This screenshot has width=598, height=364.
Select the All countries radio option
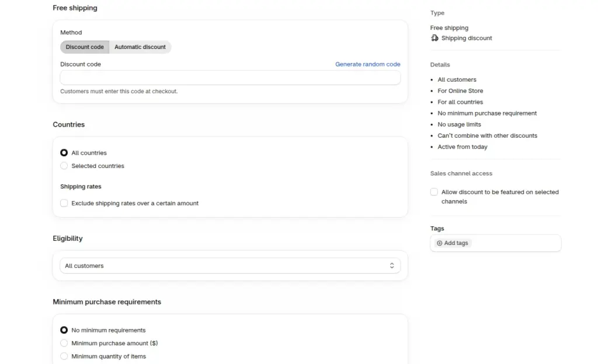click(64, 153)
